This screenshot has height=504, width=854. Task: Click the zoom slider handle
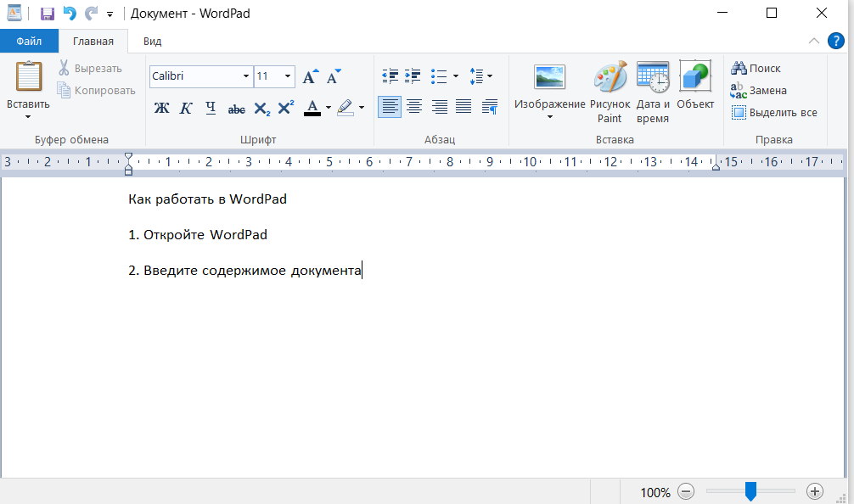[750, 491]
